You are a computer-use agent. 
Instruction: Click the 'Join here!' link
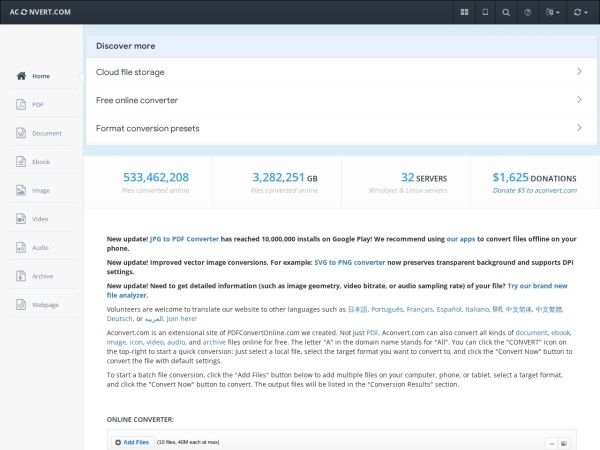click(x=181, y=319)
